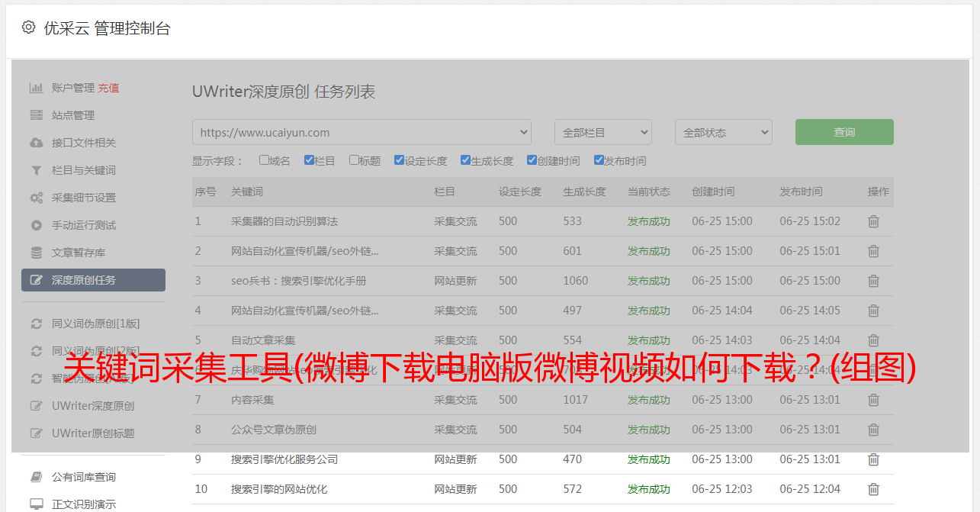Click keyword 搜索引擎优化服务公司 in row 9
The height and width of the screenshot is (512, 980).
coord(284,459)
